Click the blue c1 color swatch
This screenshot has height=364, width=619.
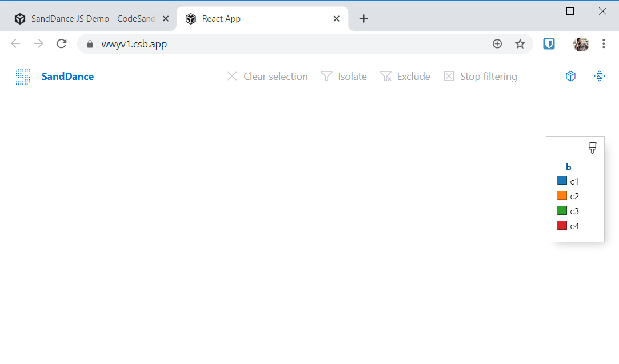tap(561, 181)
